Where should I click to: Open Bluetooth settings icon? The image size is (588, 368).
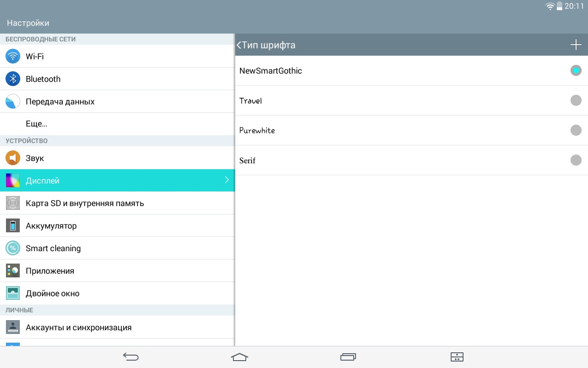(13, 79)
